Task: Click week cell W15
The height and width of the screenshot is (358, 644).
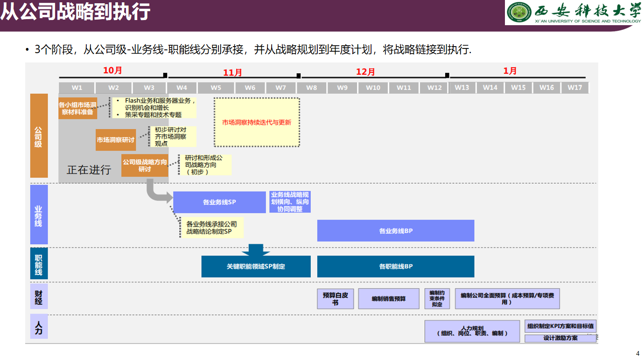Action: click(518, 88)
